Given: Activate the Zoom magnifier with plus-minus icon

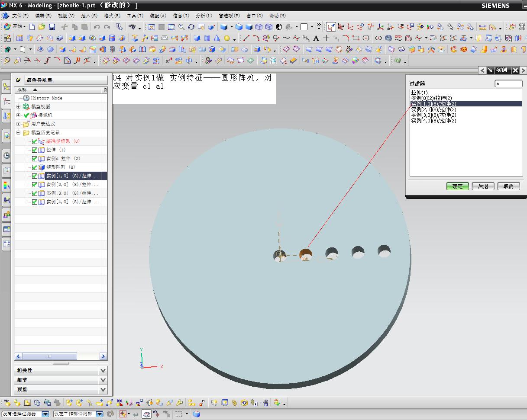Looking at the screenshot, I should click(x=181, y=27).
